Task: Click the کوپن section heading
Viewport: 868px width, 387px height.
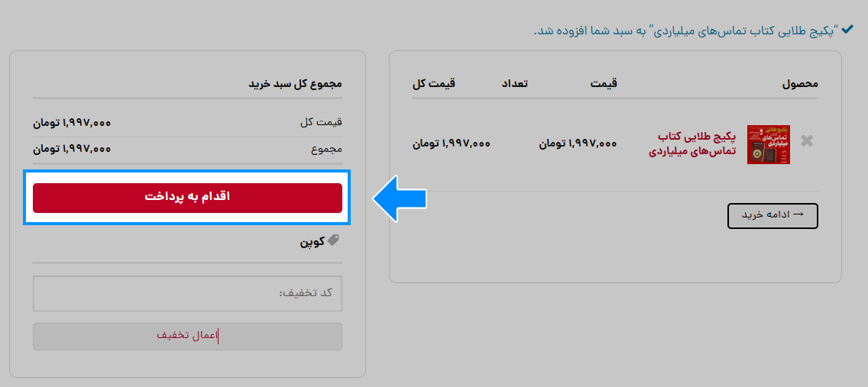Action: pyautogui.click(x=313, y=242)
